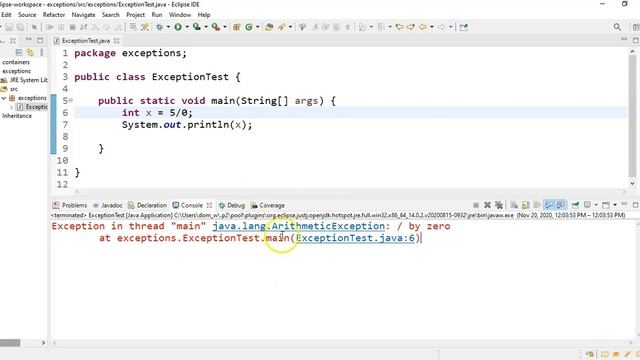Open the Help menu
This screenshot has width=640, height=360.
204,15
